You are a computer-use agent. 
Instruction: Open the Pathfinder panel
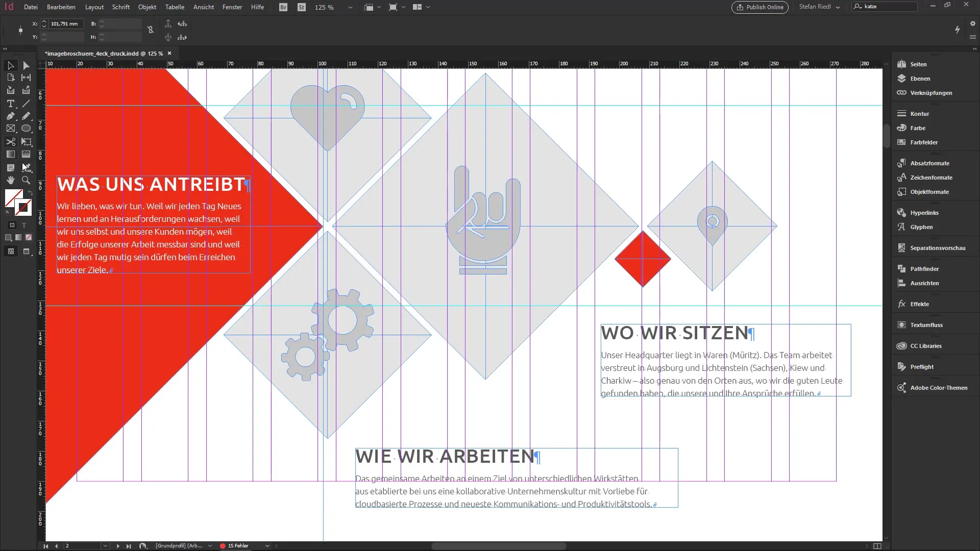[x=924, y=269]
